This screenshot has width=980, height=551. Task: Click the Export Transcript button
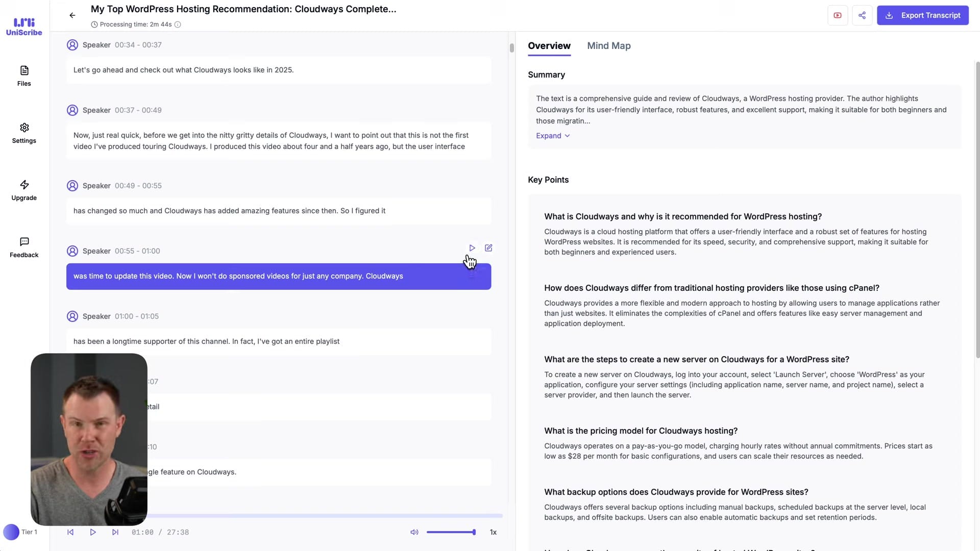click(923, 15)
